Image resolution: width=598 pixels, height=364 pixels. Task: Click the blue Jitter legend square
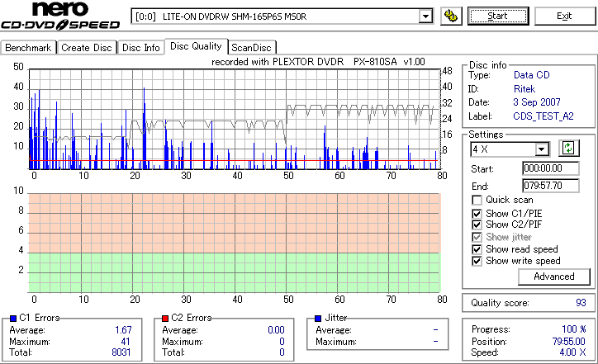click(318, 318)
